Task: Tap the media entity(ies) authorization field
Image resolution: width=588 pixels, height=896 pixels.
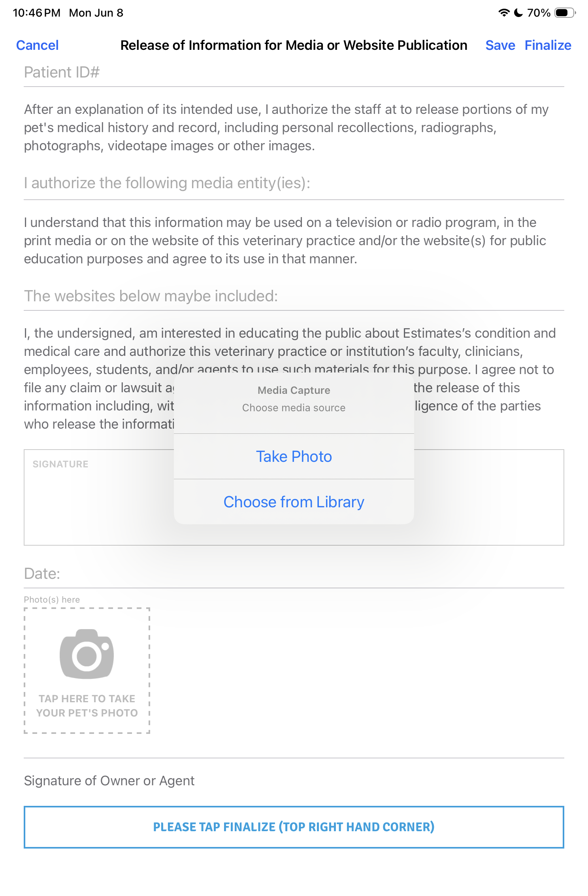Action: 294,183
